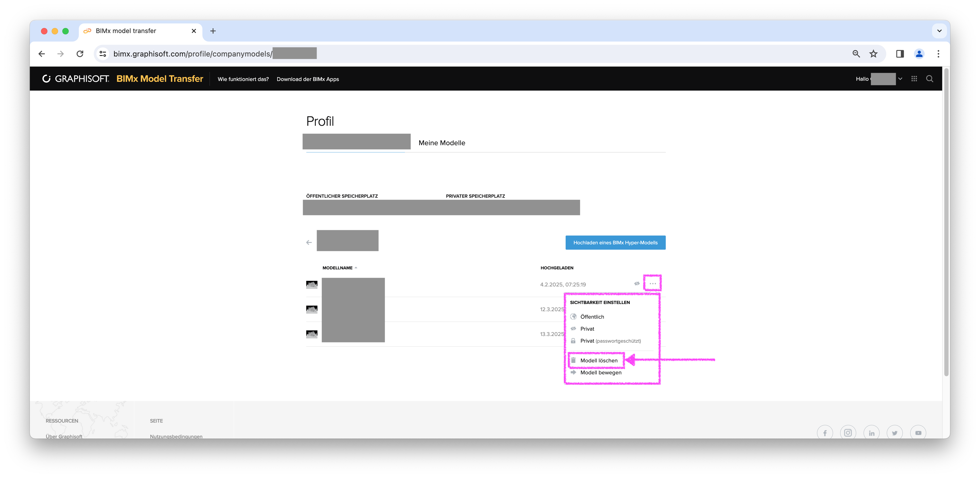Switch to the Meine Modelle tab
The height and width of the screenshot is (478, 980).
[x=442, y=143]
